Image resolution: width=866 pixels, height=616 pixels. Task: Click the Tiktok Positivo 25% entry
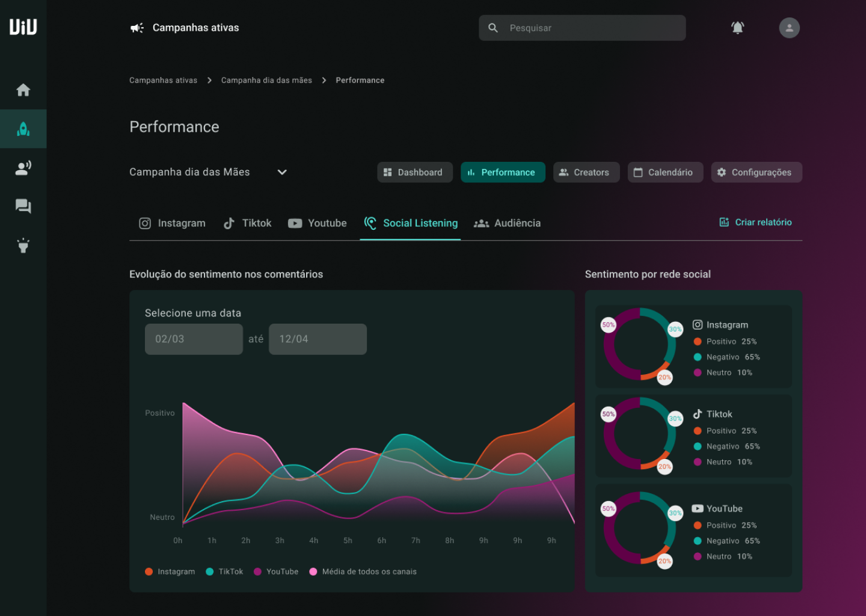725,431
